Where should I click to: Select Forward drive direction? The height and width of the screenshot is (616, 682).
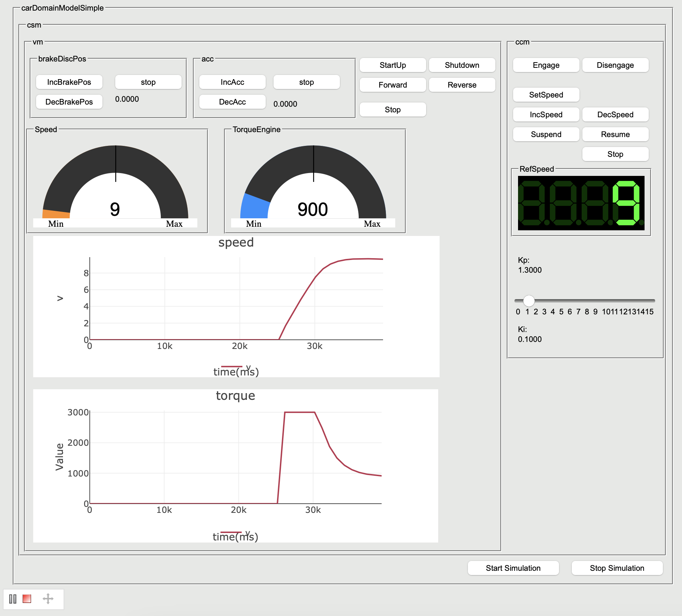pos(393,85)
